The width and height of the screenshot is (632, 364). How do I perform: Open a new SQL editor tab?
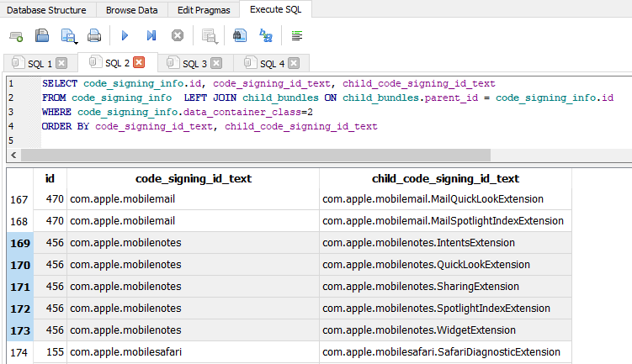point(16,36)
